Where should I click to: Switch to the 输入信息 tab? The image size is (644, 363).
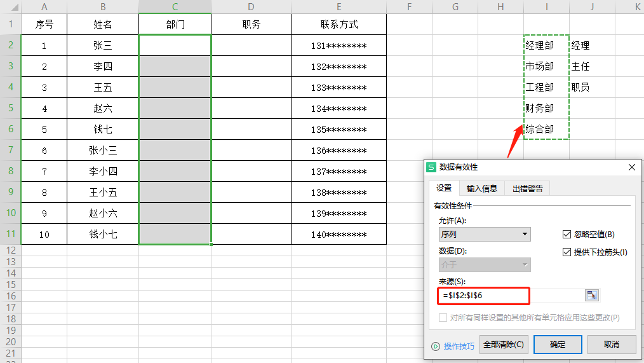point(482,188)
